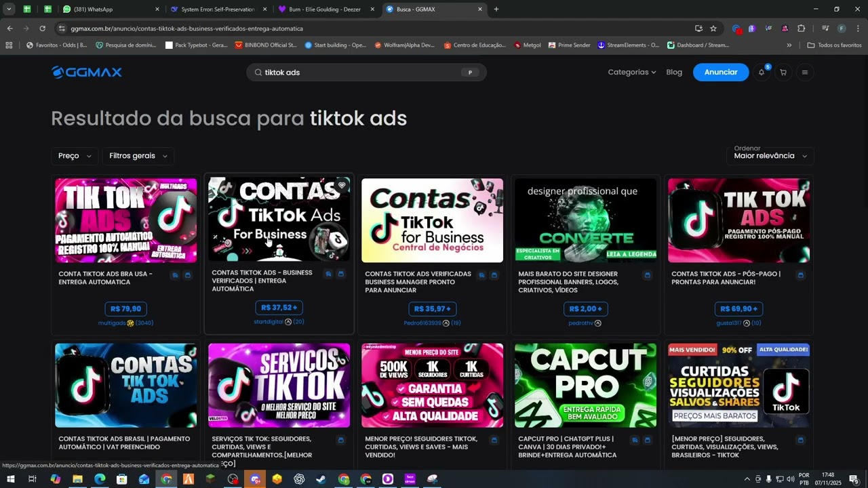Switch to System Error: Self-Preservation tab
This screenshot has height=488, width=868.
pos(217,9)
